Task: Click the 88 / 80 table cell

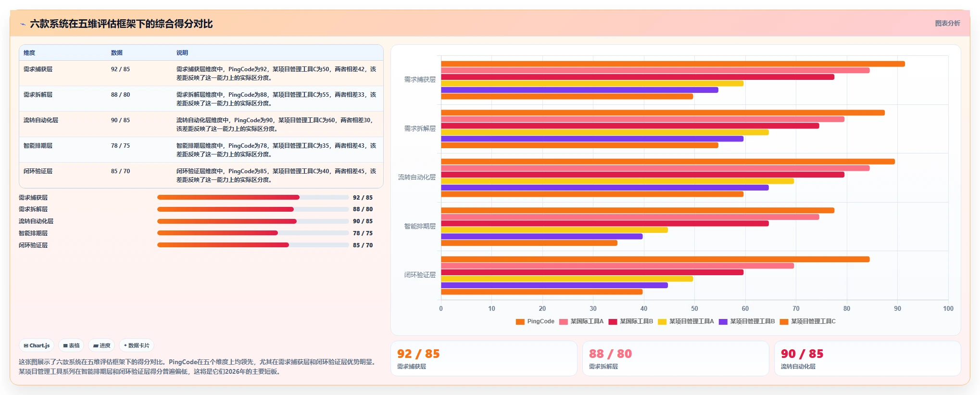Action: [x=120, y=95]
